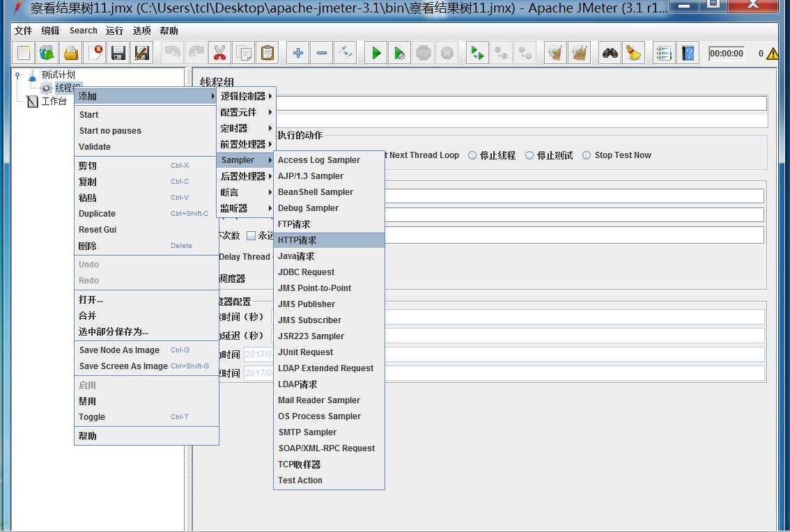Expand the 定时器 submenu

click(x=246, y=128)
